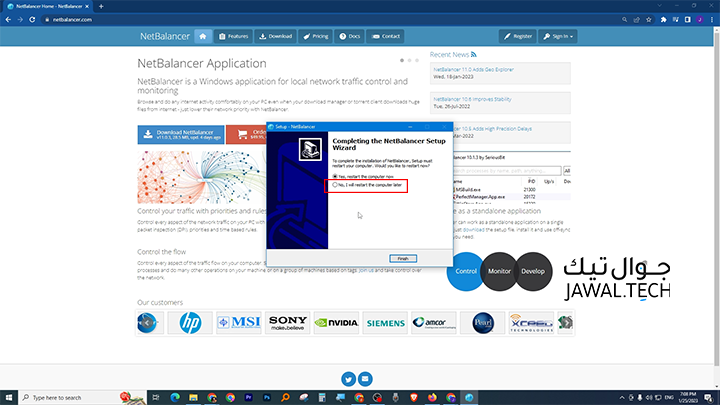Screen dimensions: 720x405
Task: Show hidden system tray icons
Action: (x=622, y=398)
